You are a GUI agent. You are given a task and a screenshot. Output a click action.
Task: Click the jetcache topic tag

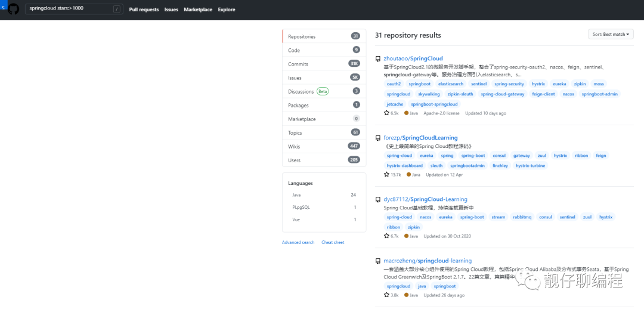[x=395, y=104]
